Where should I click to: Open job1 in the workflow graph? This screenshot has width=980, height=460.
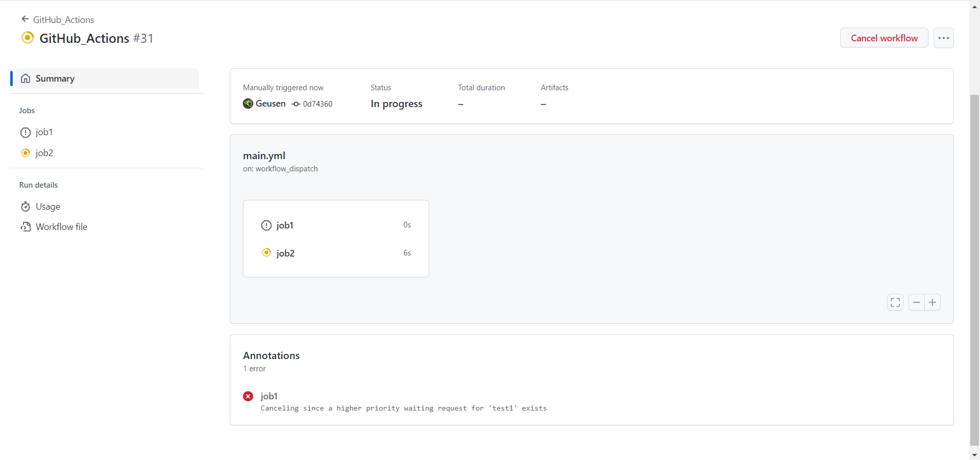[285, 225]
